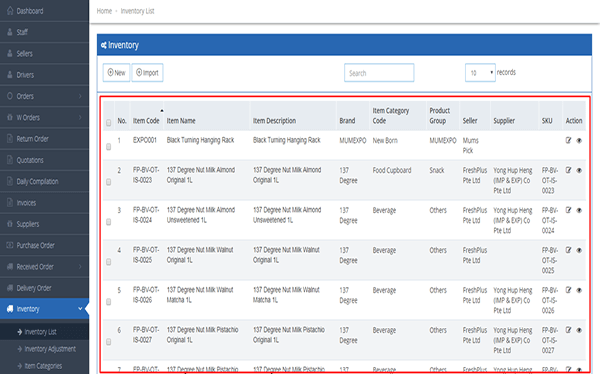Click the Daily Compilation document icon
This screenshot has width=600, height=374.
pos(10,181)
